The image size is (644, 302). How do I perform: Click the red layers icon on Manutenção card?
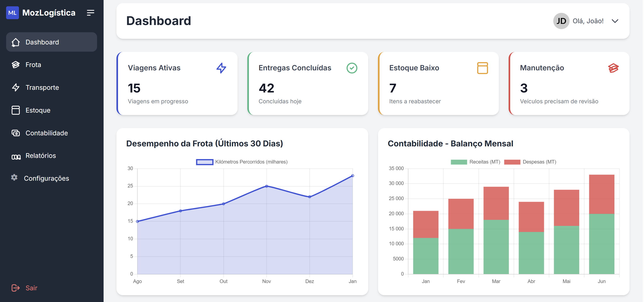pyautogui.click(x=613, y=68)
